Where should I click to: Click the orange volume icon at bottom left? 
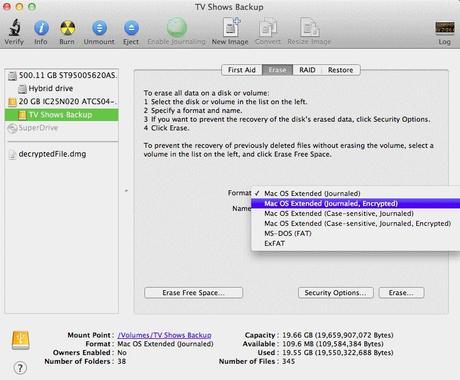(x=21, y=340)
